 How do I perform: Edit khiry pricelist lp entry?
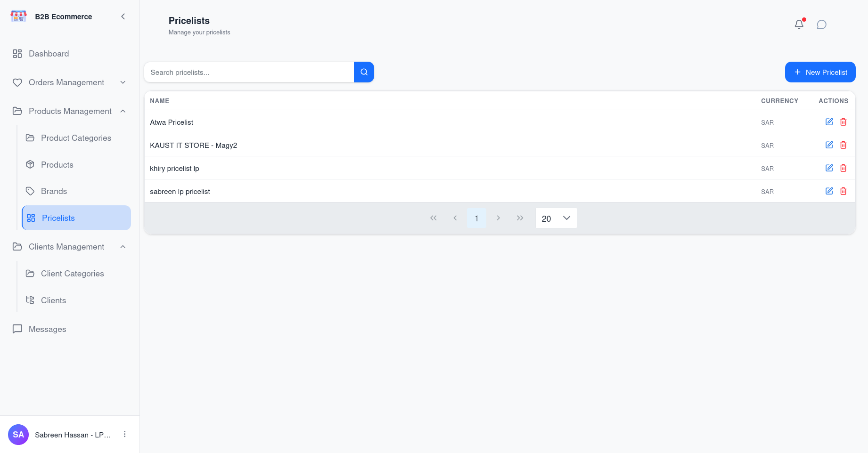pos(829,168)
